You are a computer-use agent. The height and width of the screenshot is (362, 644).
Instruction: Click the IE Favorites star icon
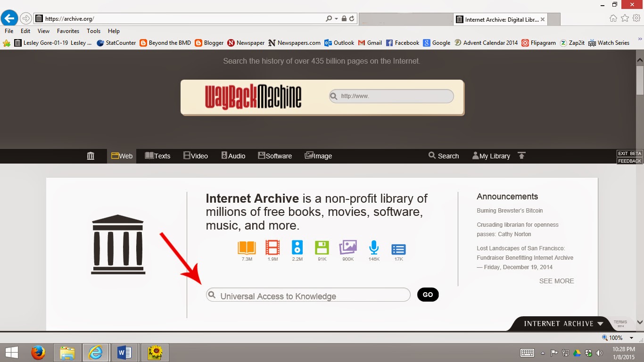pos(625,18)
